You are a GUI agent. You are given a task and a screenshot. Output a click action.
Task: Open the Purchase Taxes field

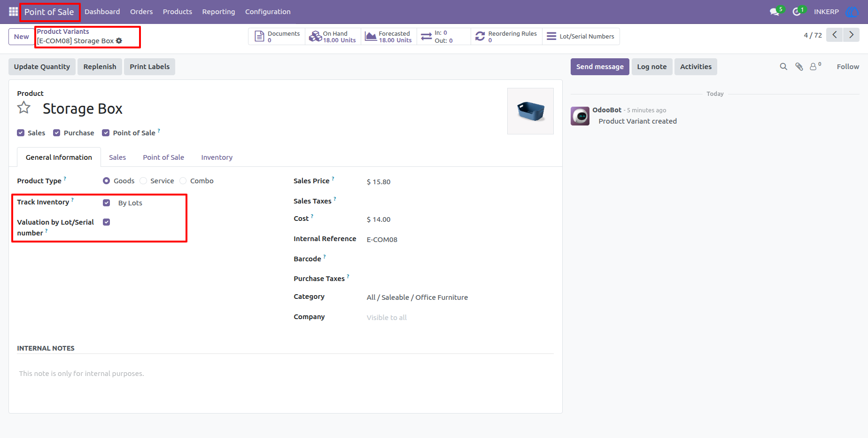(x=460, y=279)
